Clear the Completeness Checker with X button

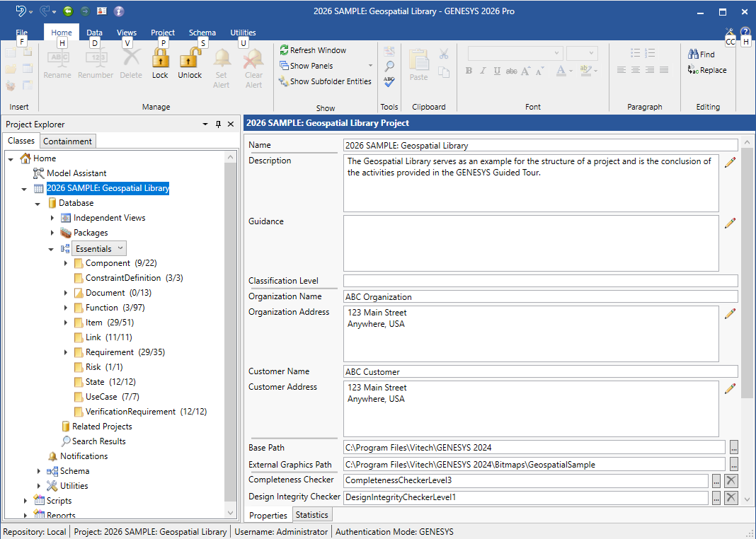click(x=731, y=481)
